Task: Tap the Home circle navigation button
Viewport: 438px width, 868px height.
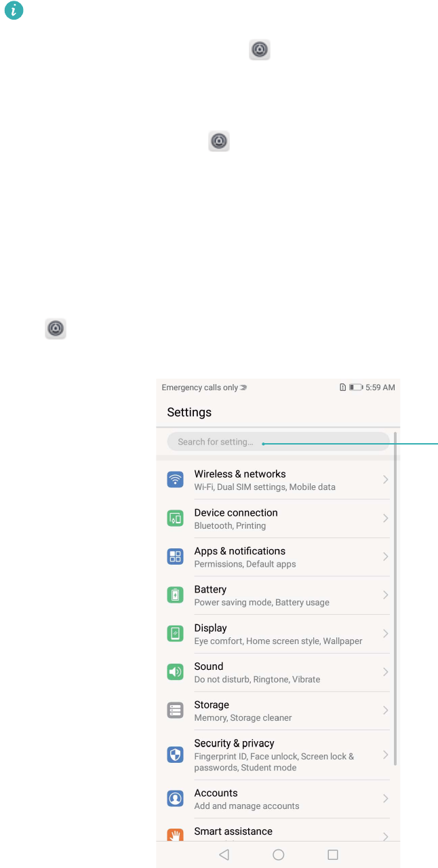Action: 278,855
